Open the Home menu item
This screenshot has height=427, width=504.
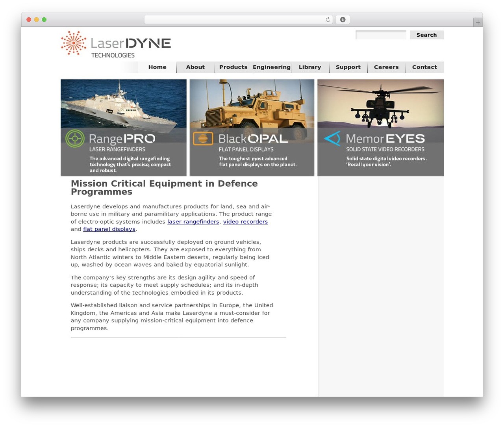click(157, 67)
